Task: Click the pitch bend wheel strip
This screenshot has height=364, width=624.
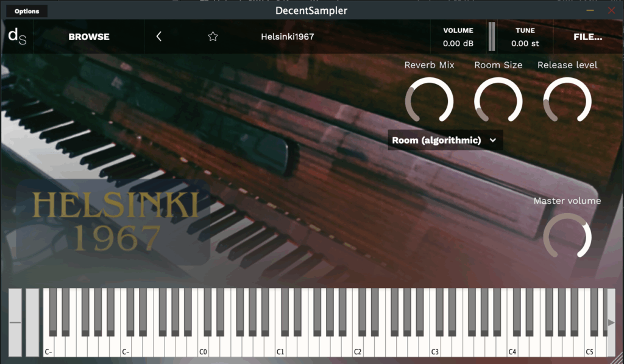Action: [15, 323]
